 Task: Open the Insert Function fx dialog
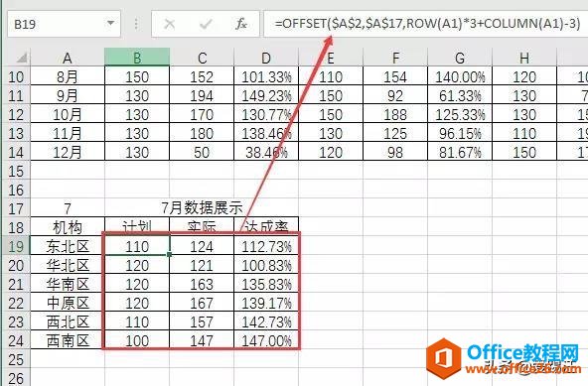240,24
